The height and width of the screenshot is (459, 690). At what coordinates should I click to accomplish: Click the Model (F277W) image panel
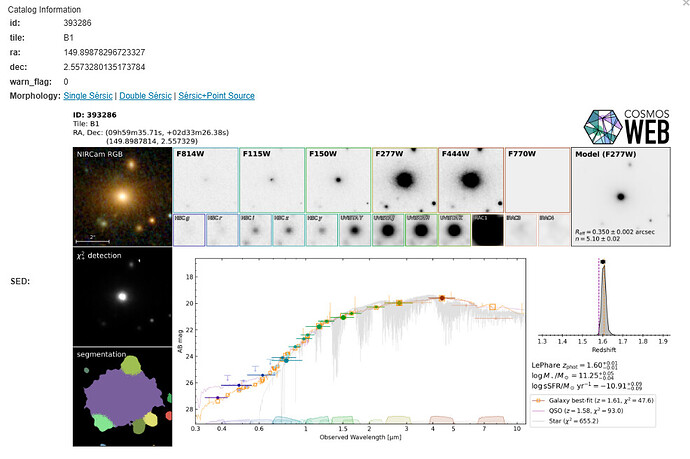coord(621,197)
